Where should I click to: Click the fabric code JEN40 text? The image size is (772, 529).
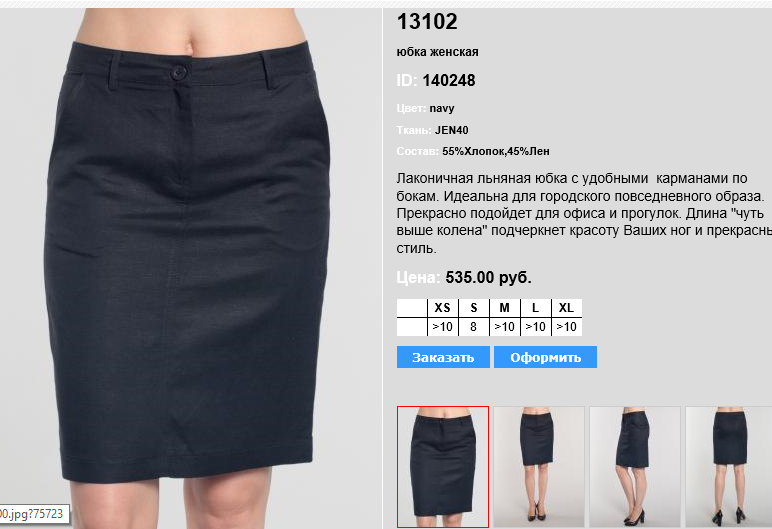coord(451,131)
